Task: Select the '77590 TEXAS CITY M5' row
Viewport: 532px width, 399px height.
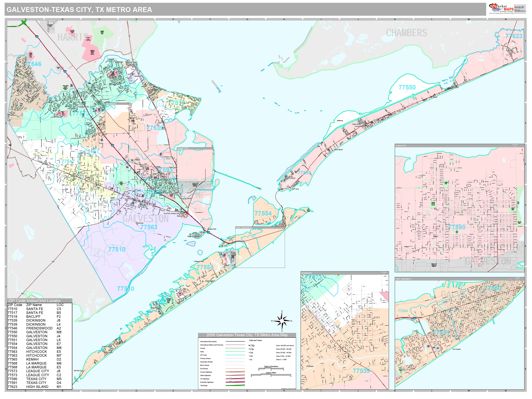Action: 40,379
